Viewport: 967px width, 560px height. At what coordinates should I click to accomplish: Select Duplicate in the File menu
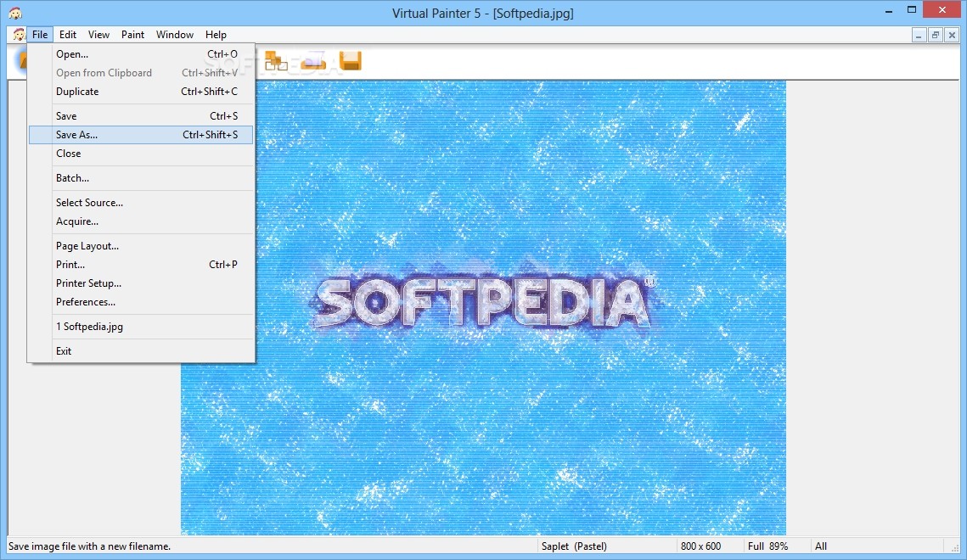click(141, 91)
